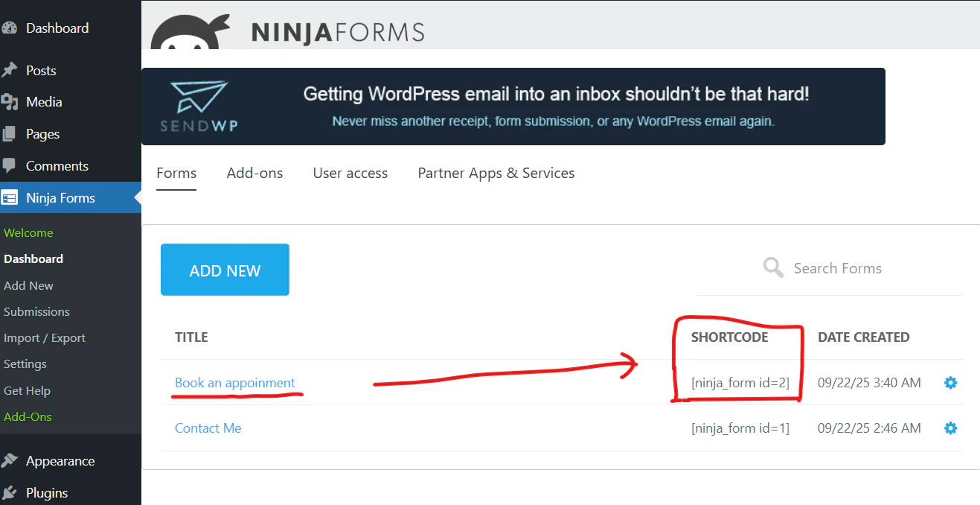
Task: Open gear settings for Contact Me form
Action: [x=950, y=428]
